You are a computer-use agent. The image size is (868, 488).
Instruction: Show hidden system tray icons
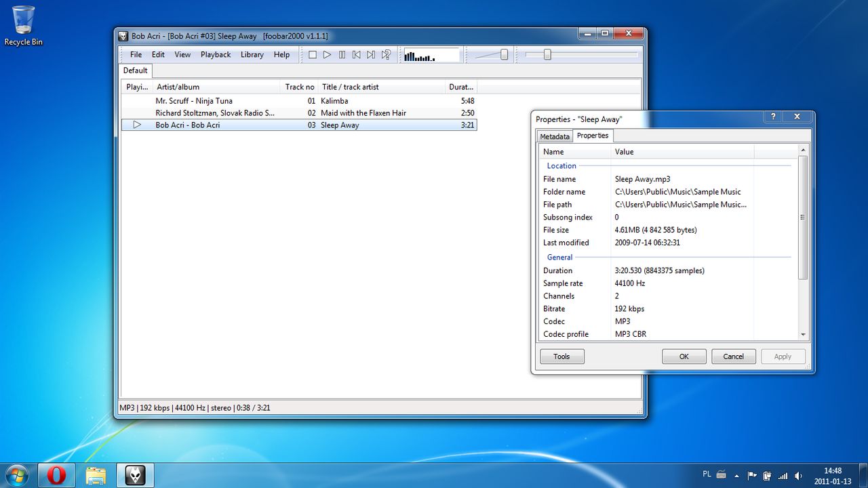[736, 476]
